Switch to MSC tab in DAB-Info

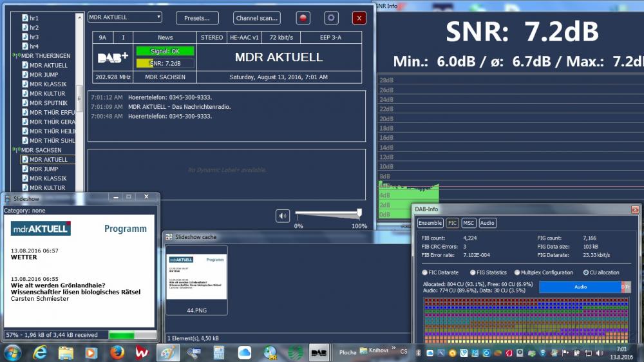click(x=468, y=223)
